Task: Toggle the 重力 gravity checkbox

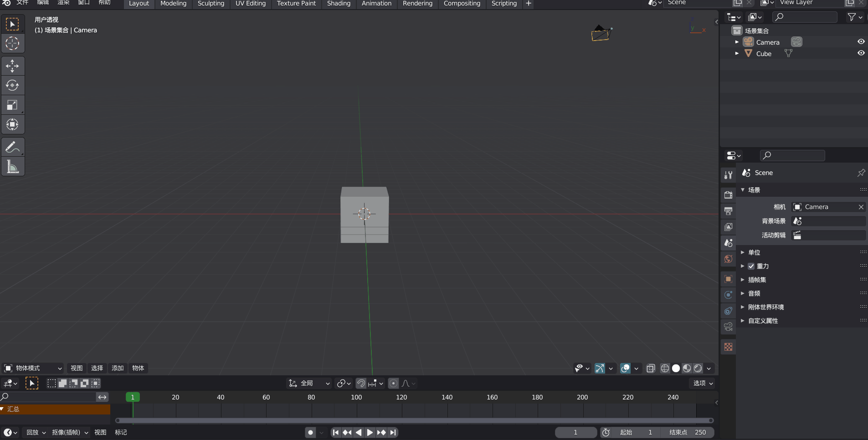Action: click(x=751, y=266)
